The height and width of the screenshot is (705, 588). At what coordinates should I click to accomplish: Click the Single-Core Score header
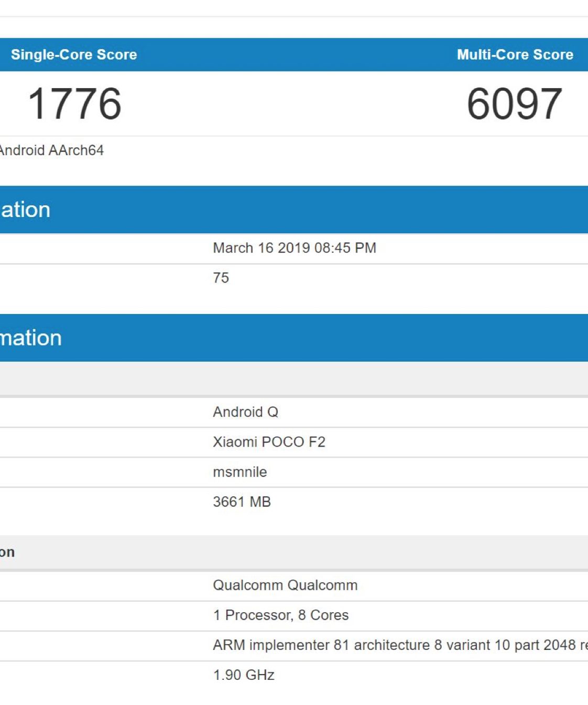pyautogui.click(x=74, y=55)
